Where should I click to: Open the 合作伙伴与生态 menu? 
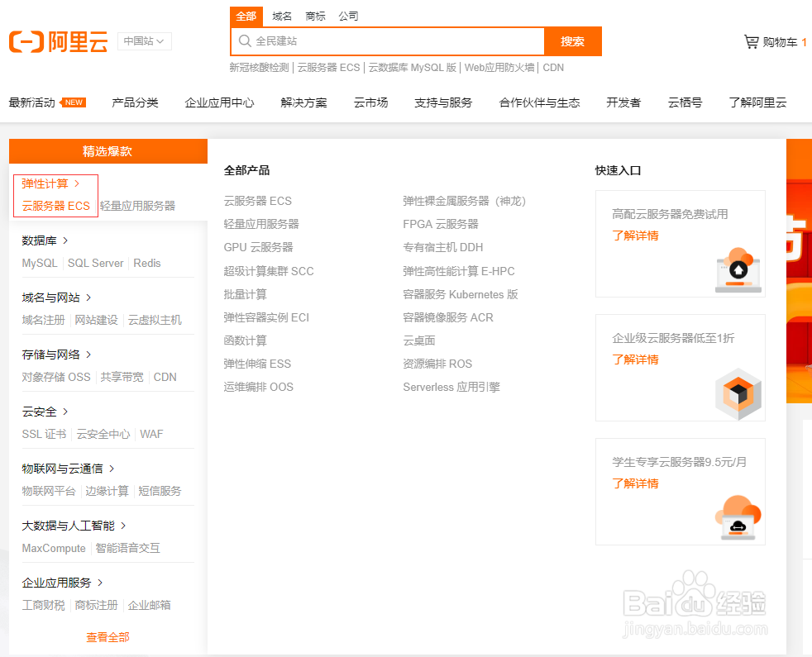[x=539, y=102]
